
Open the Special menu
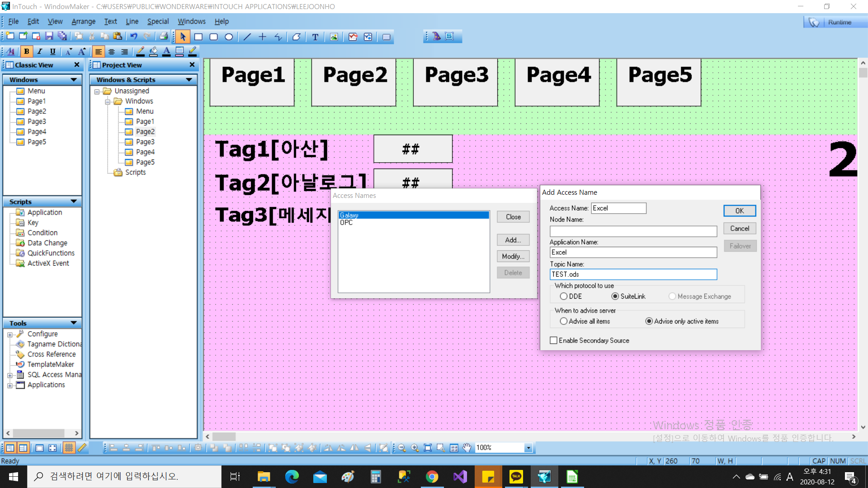coord(158,21)
